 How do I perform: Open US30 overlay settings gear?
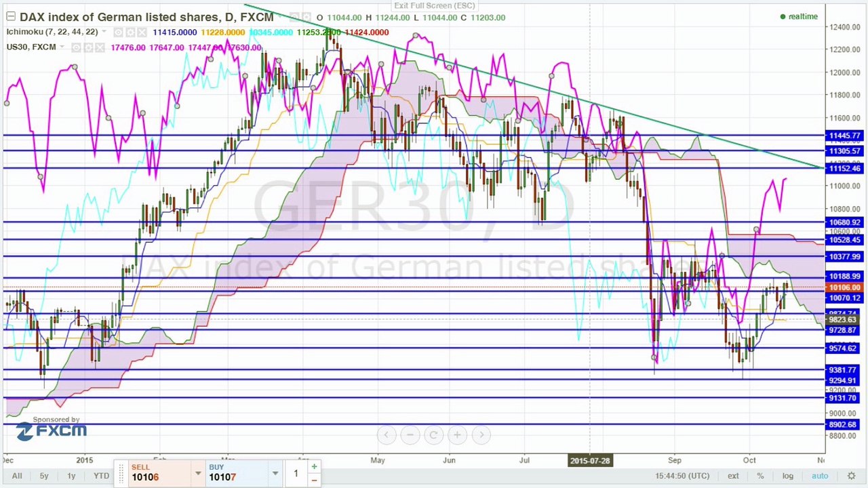[x=88, y=47]
